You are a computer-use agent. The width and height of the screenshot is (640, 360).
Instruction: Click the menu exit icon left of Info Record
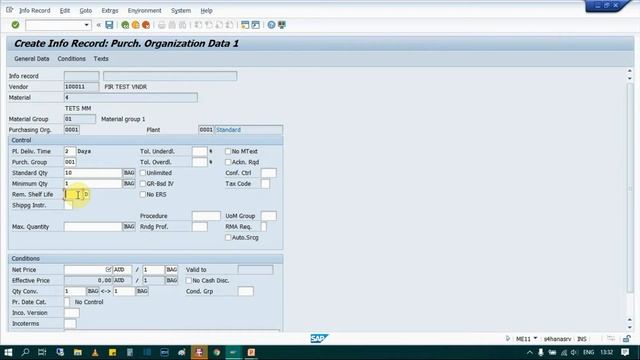point(9,10)
